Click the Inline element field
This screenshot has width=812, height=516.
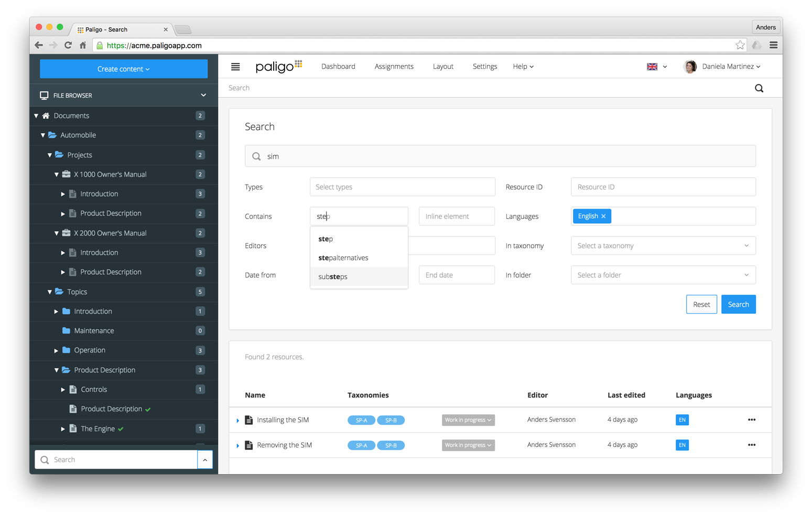(457, 216)
